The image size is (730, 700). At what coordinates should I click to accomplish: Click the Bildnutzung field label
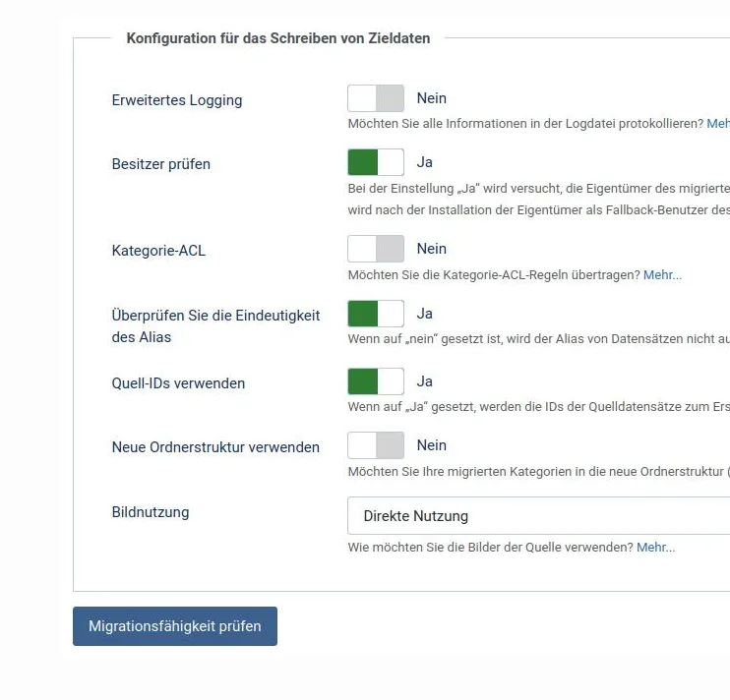(x=151, y=512)
